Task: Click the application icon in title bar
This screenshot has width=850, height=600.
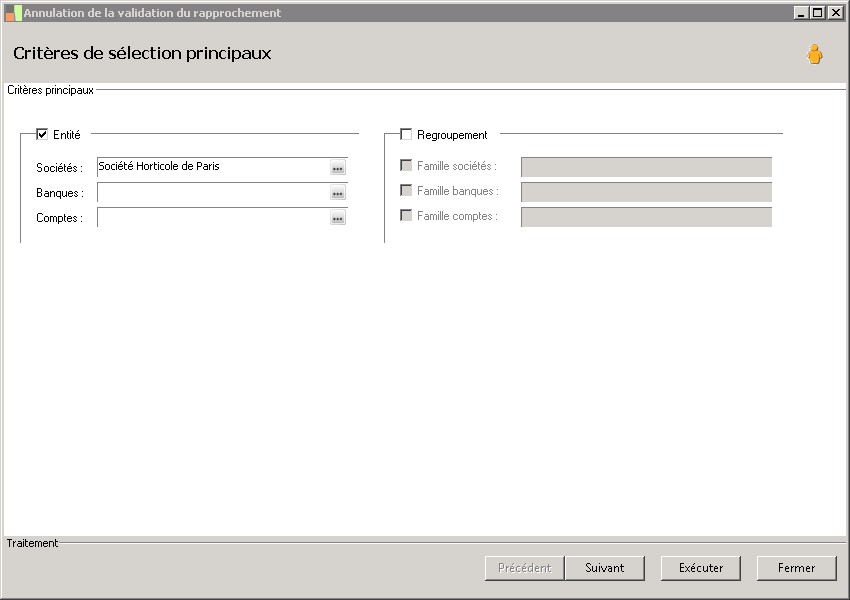Action: pos(13,13)
